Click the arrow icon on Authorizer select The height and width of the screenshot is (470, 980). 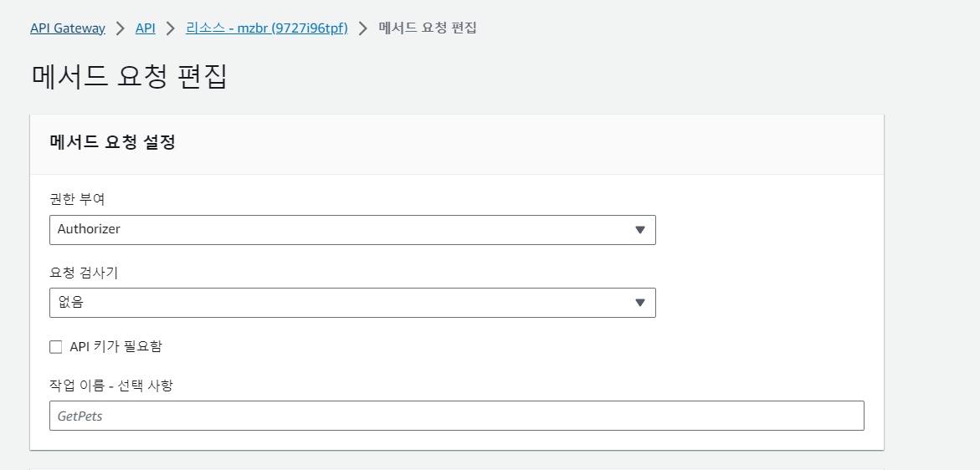point(640,230)
